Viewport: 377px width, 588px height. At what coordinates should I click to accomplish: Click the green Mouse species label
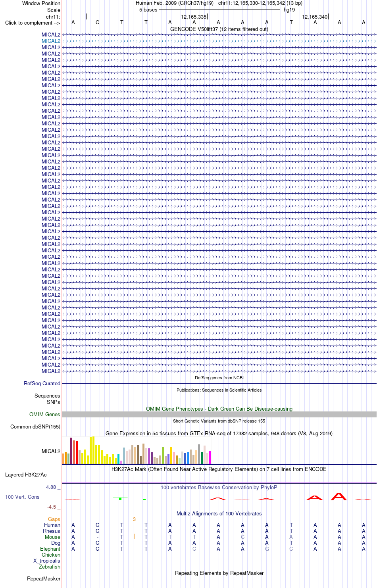tap(53, 537)
